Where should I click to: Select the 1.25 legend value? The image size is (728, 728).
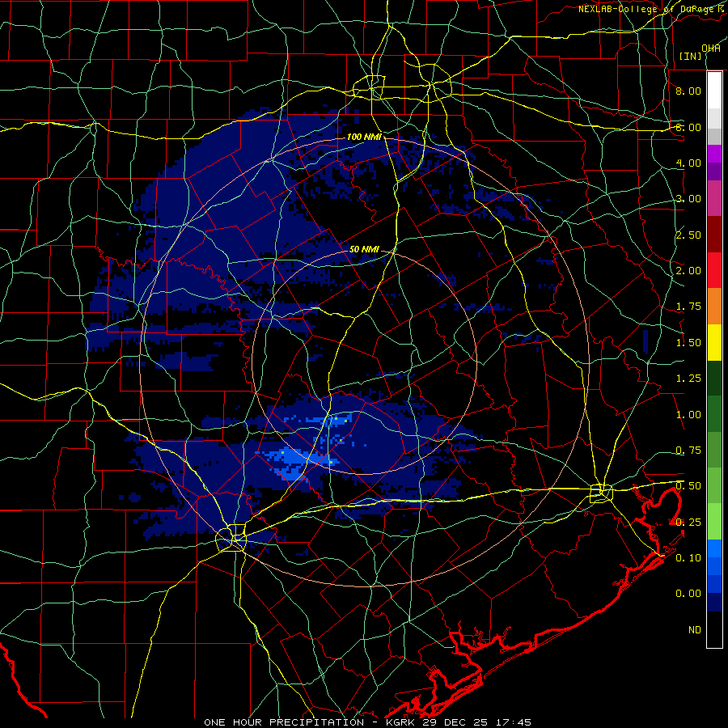[x=688, y=379]
